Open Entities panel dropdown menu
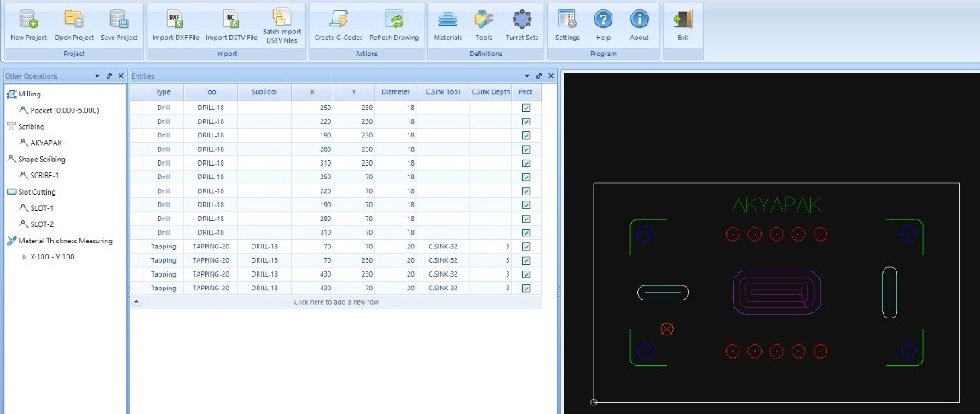Viewport: 980px width, 414px height. tap(527, 76)
